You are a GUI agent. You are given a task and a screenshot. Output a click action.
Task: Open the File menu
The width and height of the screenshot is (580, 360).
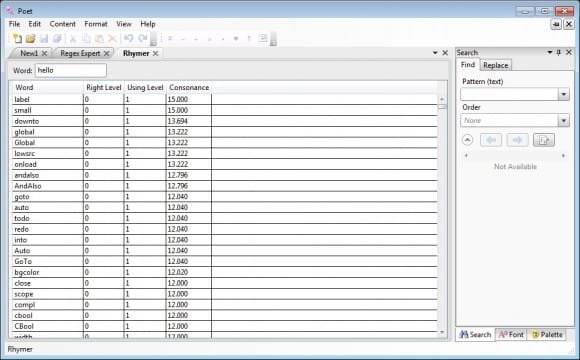[14, 24]
